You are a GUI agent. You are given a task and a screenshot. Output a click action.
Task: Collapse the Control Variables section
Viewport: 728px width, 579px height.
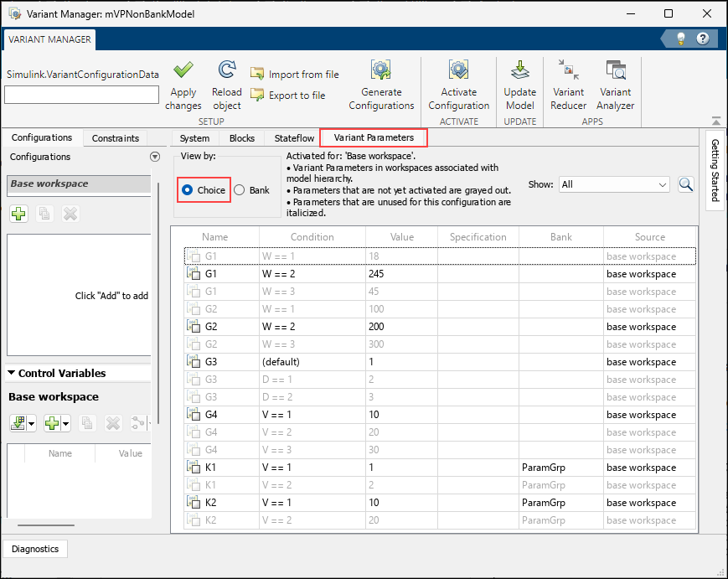[12, 373]
